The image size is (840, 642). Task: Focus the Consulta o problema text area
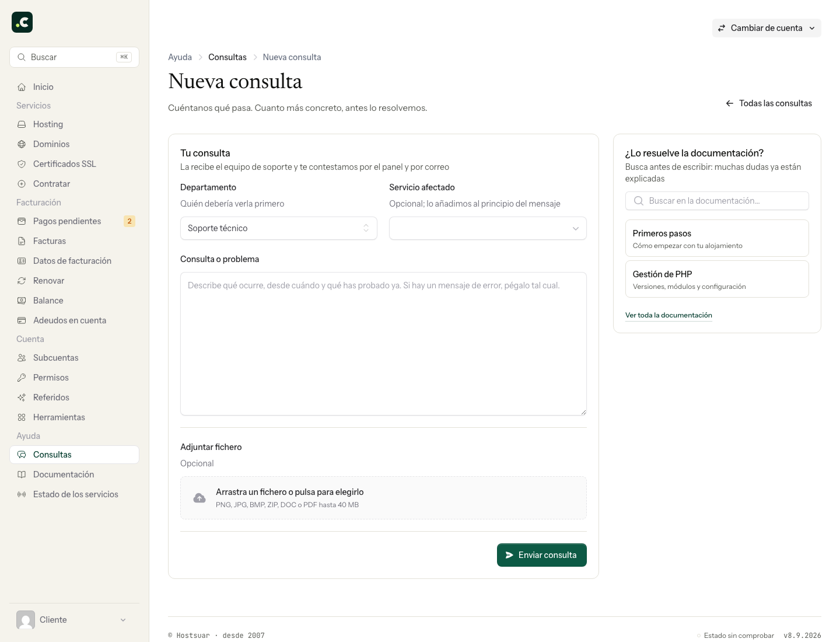[383, 344]
